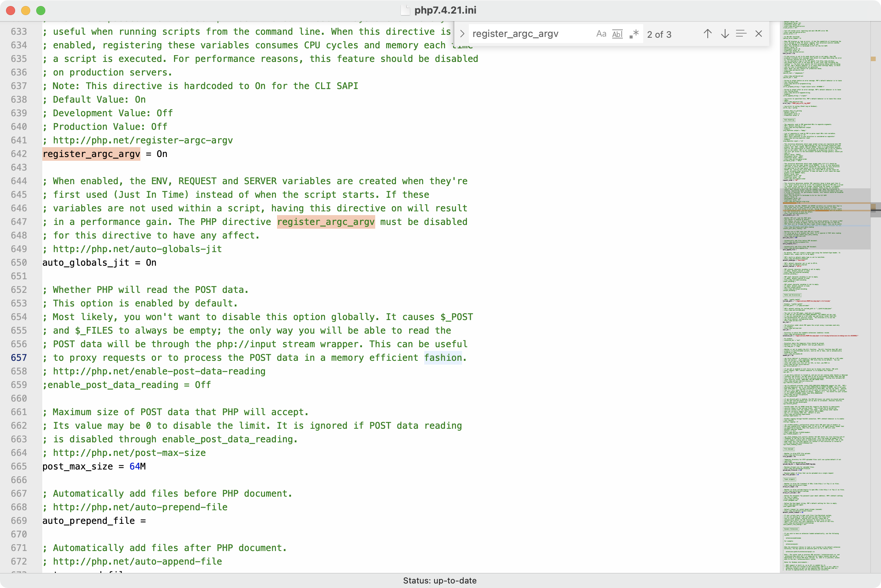
Task: Go to next match arrow
Action: point(725,34)
